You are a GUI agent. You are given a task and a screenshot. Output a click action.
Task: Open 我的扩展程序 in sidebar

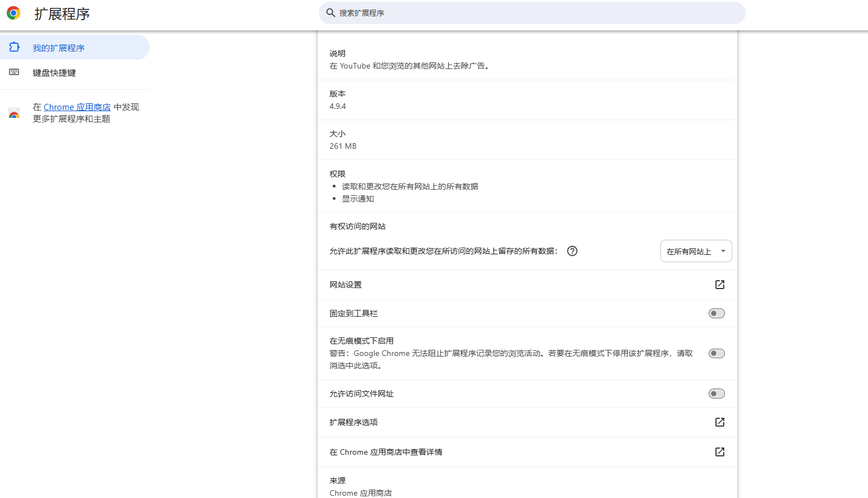pyautogui.click(x=75, y=47)
